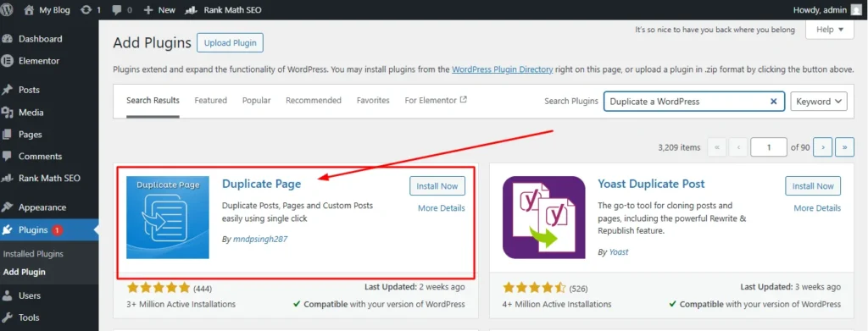Install the Duplicate Page plugin

point(437,186)
